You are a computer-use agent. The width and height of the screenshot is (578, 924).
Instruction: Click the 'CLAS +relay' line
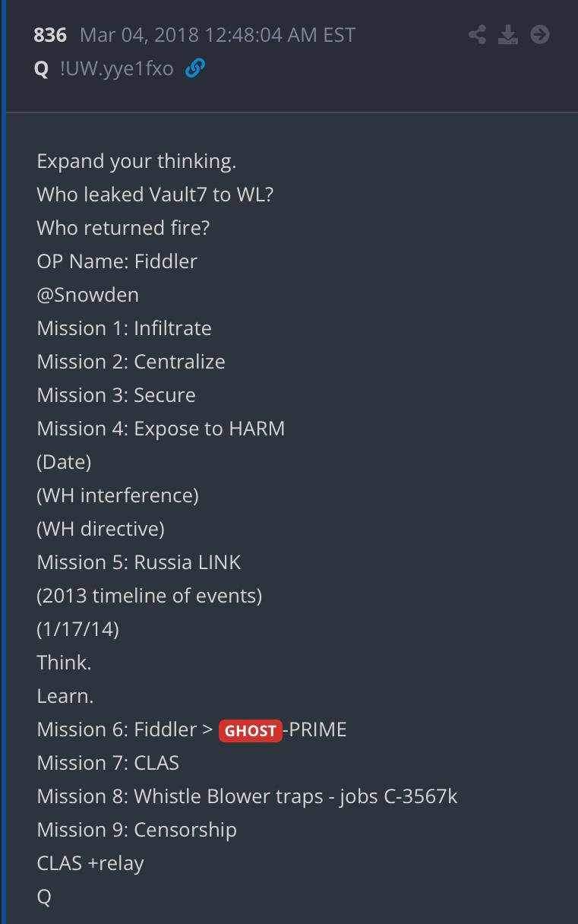pyautogui.click(x=90, y=863)
